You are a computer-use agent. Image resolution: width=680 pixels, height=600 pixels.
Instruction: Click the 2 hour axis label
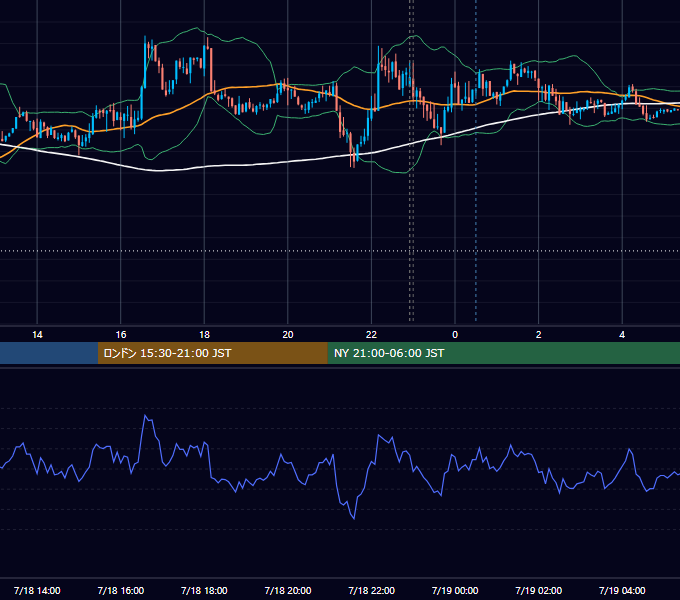(539, 335)
